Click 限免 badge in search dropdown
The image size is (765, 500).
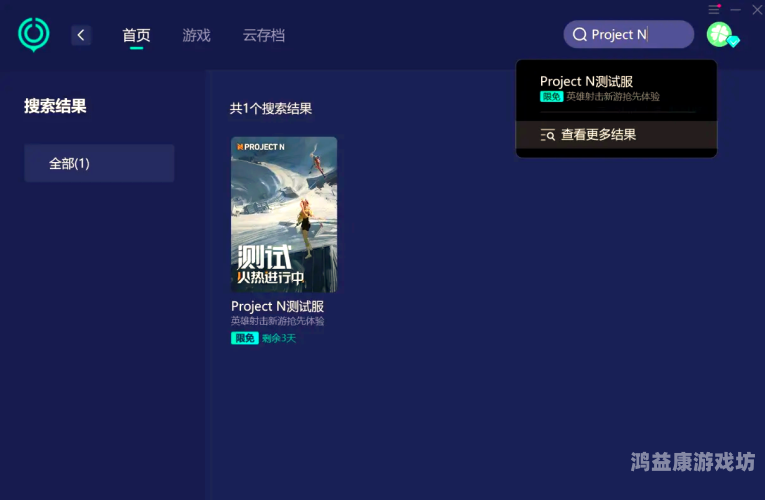pos(551,97)
